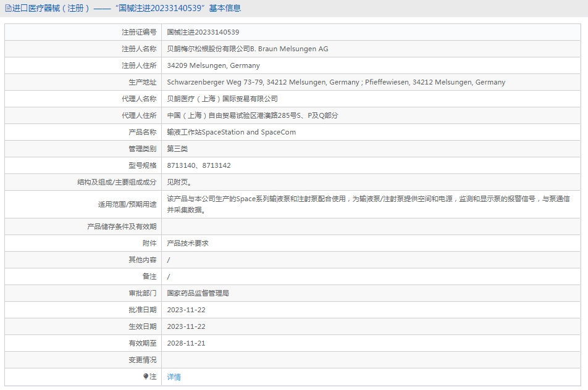
Task: Click structure value 见附页。
Action: (x=179, y=182)
